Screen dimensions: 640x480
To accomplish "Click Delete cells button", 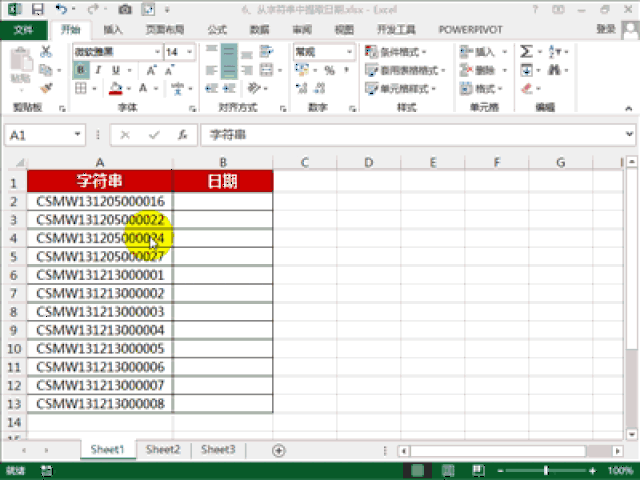I will [477, 70].
